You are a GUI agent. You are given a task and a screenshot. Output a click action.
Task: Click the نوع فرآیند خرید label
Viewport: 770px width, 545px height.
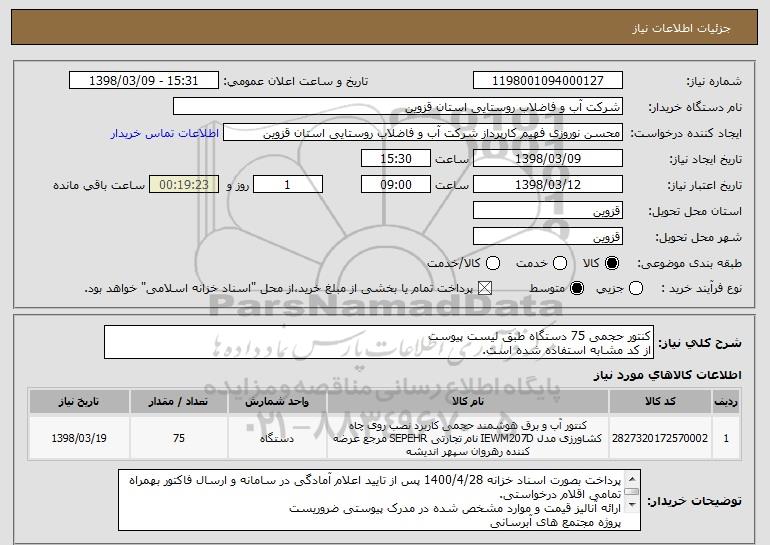(x=701, y=289)
